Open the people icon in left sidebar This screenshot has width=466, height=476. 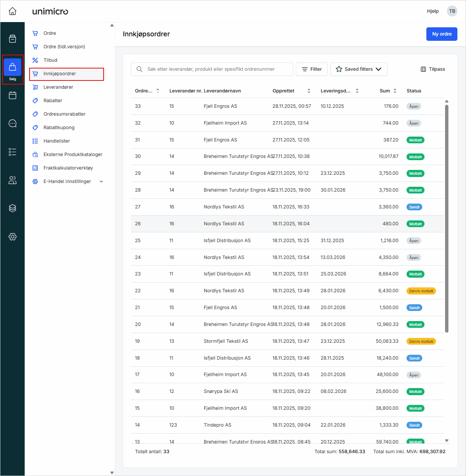(x=12, y=180)
